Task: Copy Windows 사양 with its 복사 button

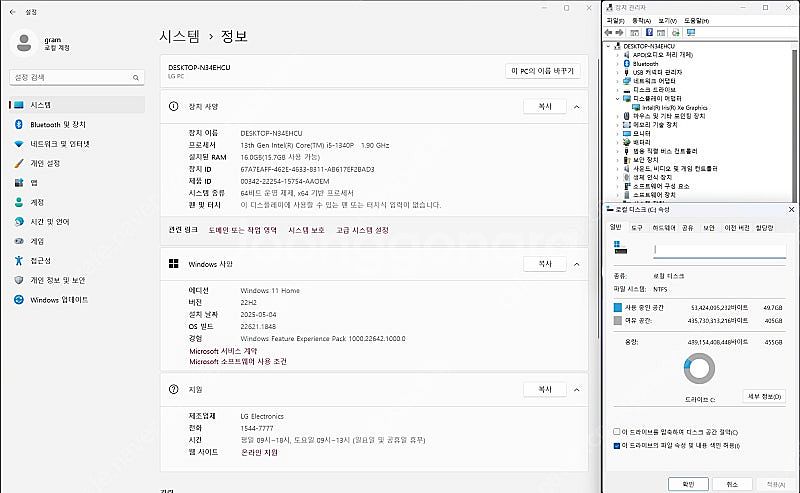Action: [545, 264]
